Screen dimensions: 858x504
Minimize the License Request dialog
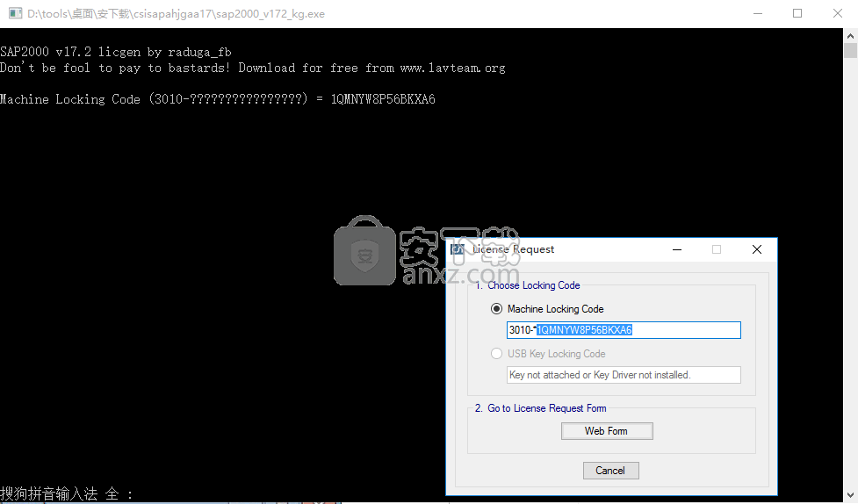click(677, 249)
